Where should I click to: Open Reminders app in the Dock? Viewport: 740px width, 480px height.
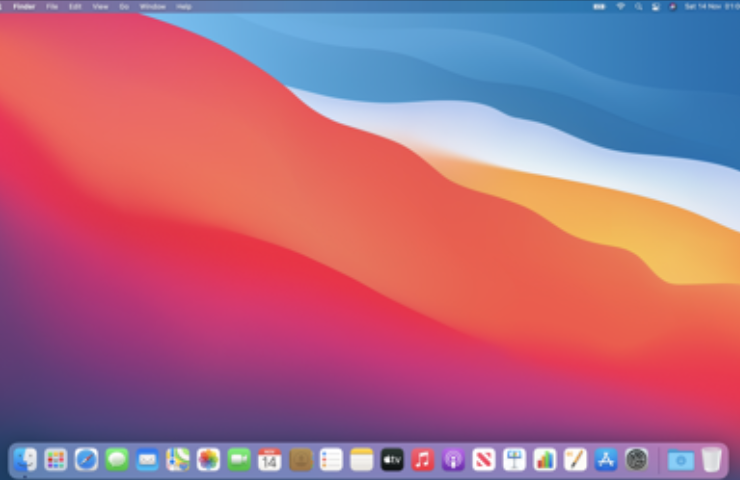pos(331,459)
